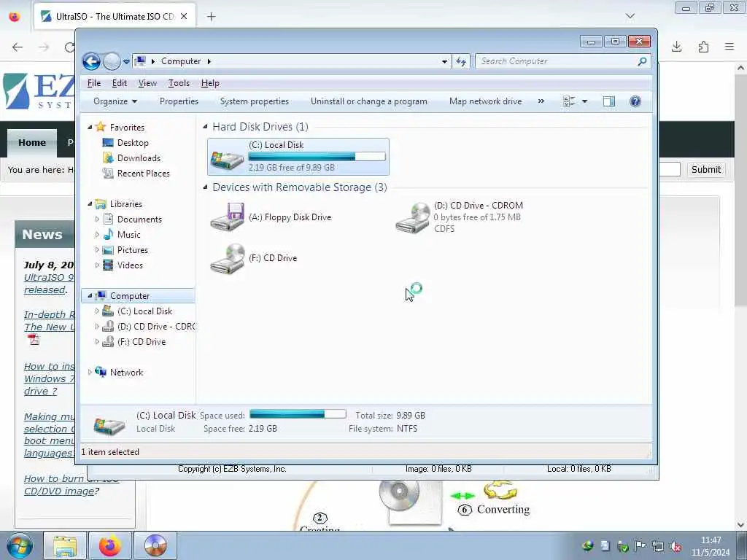Open the File menu
747x560 pixels.
pyautogui.click(x=94, y=83)
